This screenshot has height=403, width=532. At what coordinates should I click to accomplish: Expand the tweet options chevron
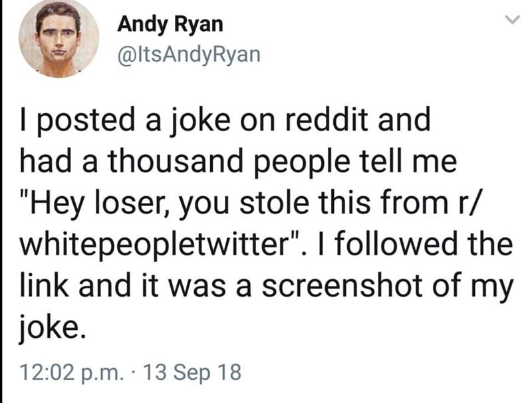pos(512,20)
